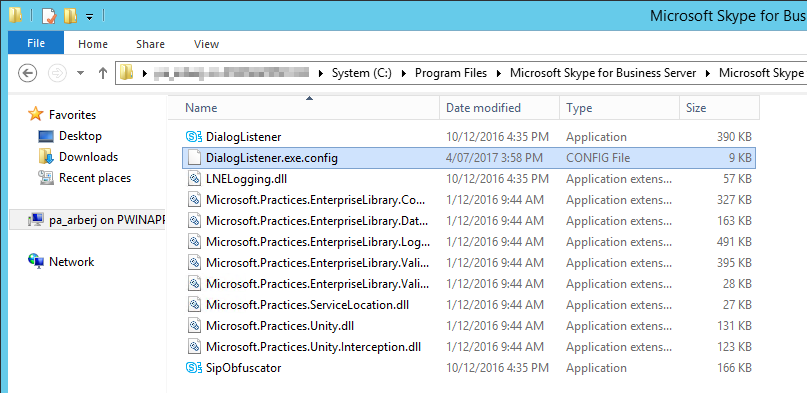Select Microsoft.Practices.Unity.dll file name

coord(279,326)
